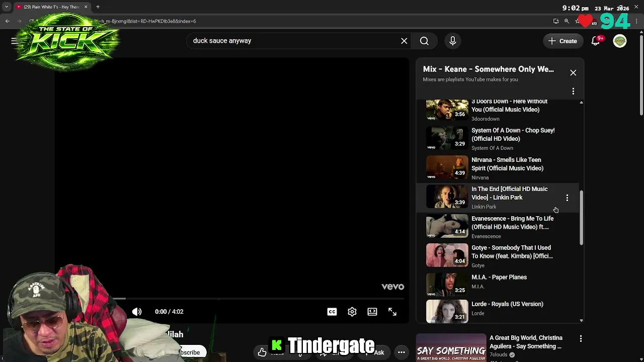Viewport: 644px width, 362px height.
Task: Play 3 Doors Down Here Without You thumbnail
Action: tap(447, 110)
